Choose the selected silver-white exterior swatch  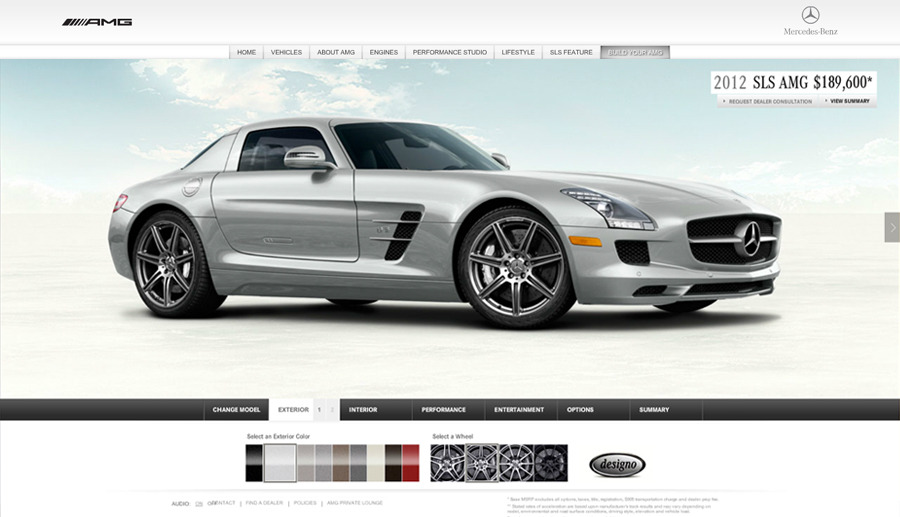tap(280, 462)
